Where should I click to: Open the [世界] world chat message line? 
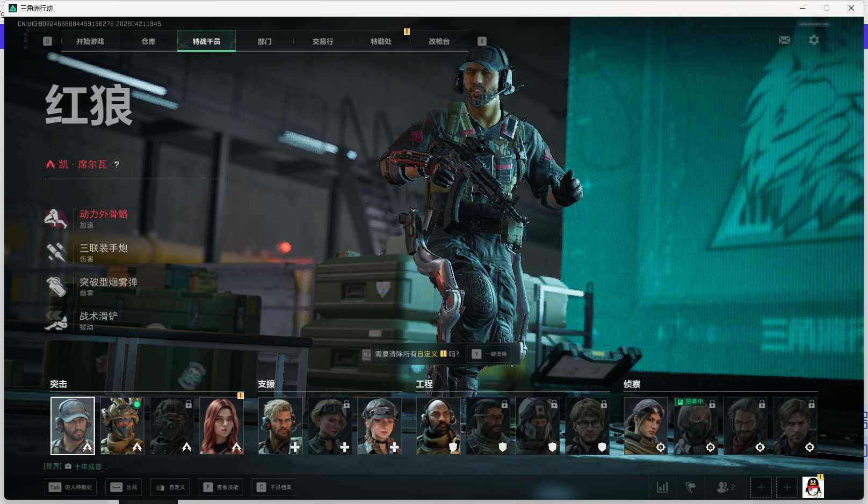point(76,466)
